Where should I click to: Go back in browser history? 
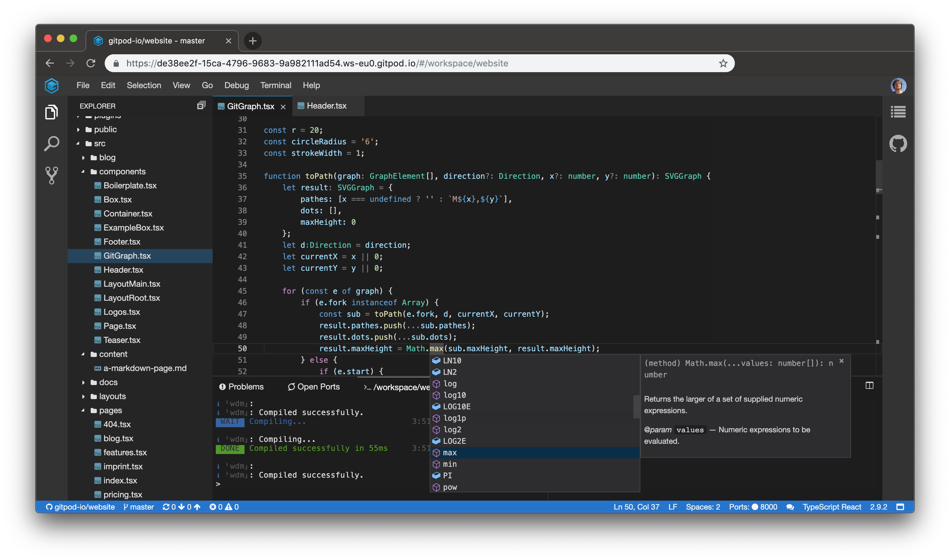(x=50, y=64)
